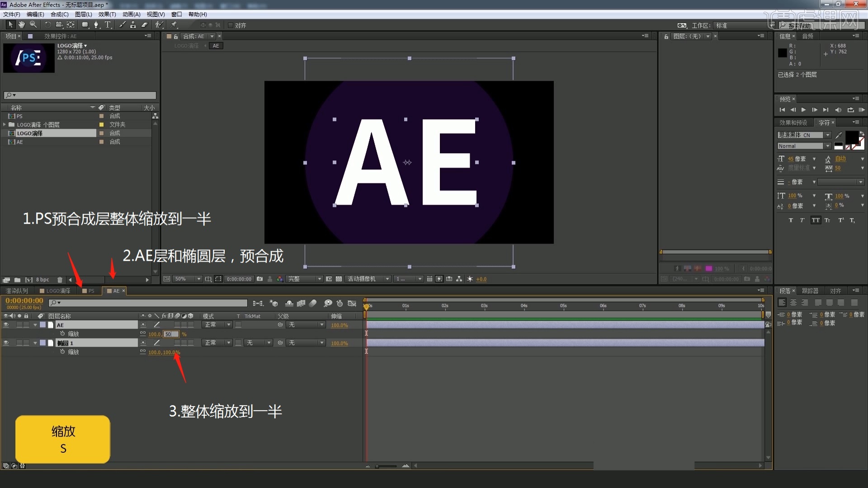Screen dimensions: 868x488
Task: Open the viewer zoom level 50% dropdown
Action: coord(188,279)
